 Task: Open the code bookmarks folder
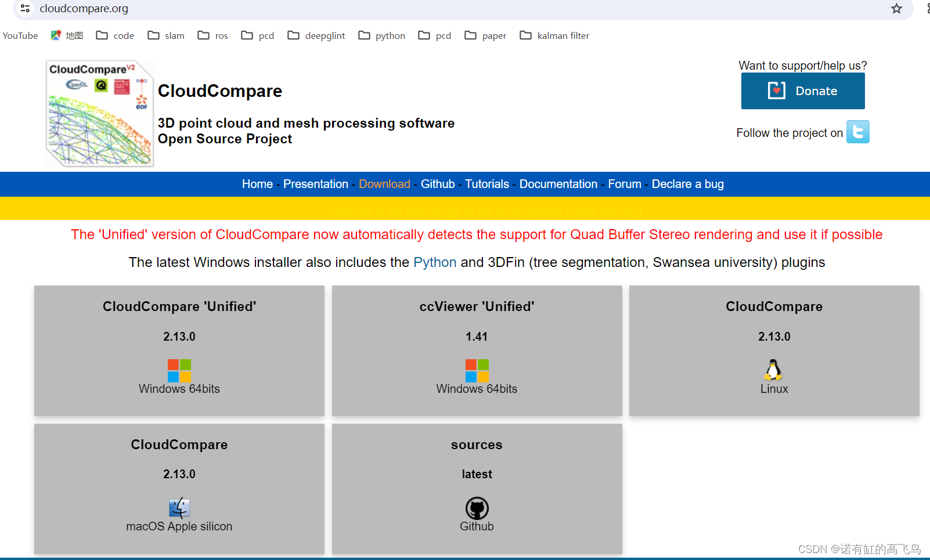tap(115, 35)
